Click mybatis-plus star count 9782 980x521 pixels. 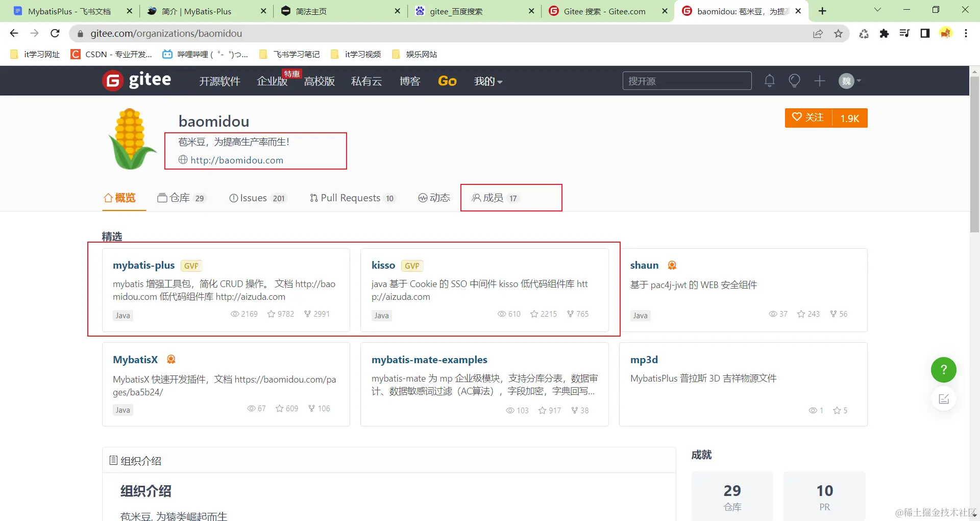click(x=281, y=314)
